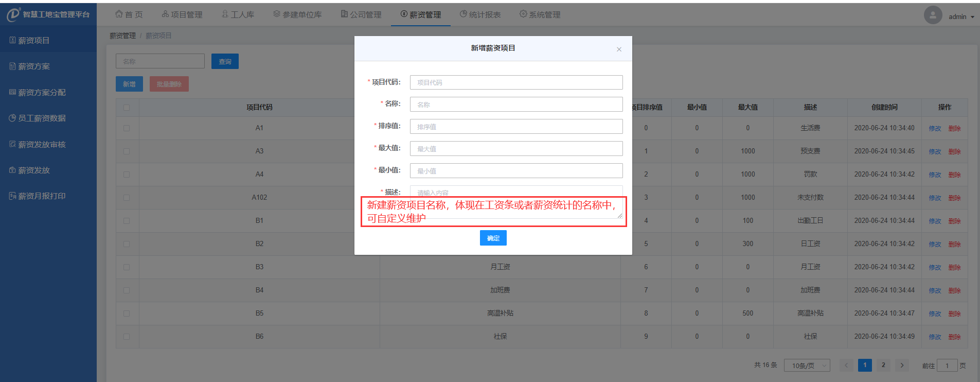Image resolution: width=980 pixels, height=382 pixels.
Task: Toggle the select-all checkbox in table header
Action: (127, 108)
